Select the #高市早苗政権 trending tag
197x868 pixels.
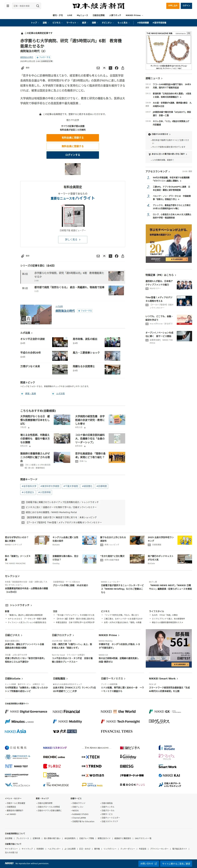pos(159,23)
